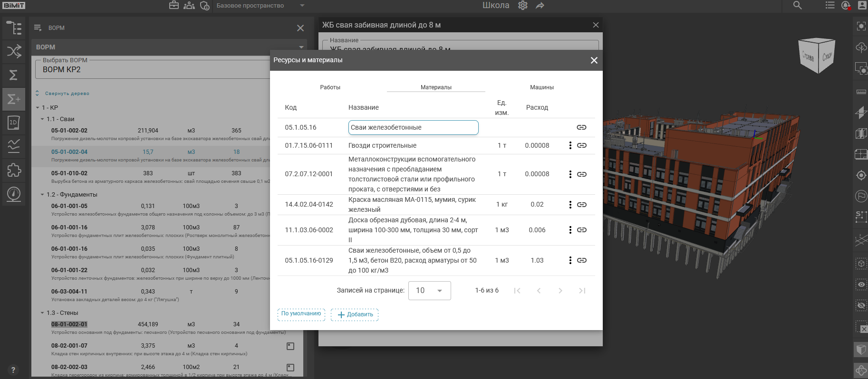Click the По умолчанию button

(x=301, y=314)
